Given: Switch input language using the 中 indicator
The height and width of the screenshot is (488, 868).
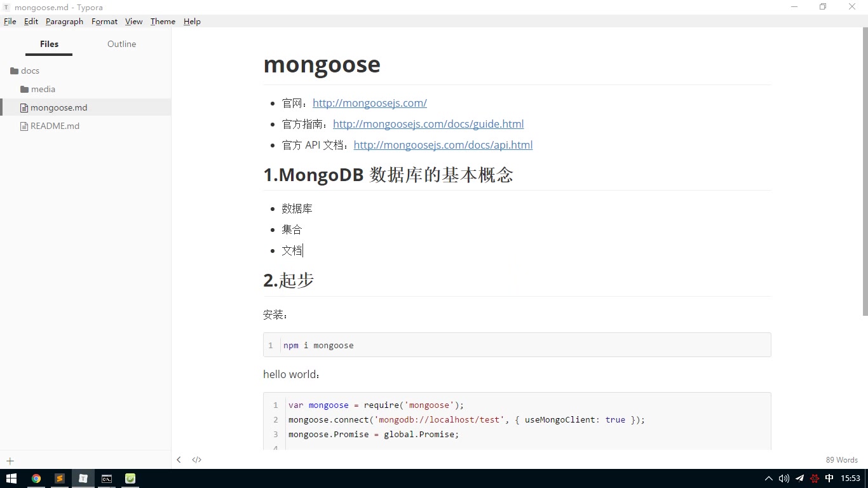Looking at the screenshot, I should point(829,478).
